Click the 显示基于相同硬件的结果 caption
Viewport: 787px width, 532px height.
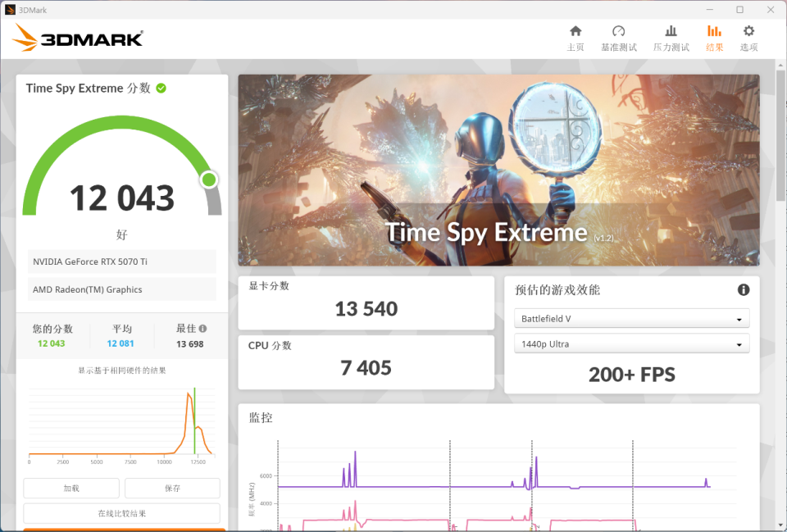pos(122,371)
